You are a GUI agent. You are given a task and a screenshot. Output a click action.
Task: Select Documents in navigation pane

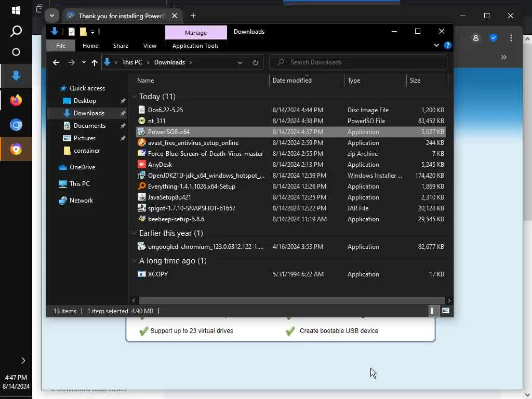(89, 126)
